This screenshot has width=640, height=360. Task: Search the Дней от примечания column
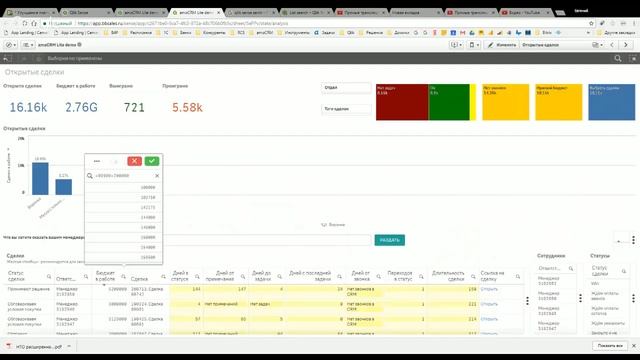[x=242, y=277]
